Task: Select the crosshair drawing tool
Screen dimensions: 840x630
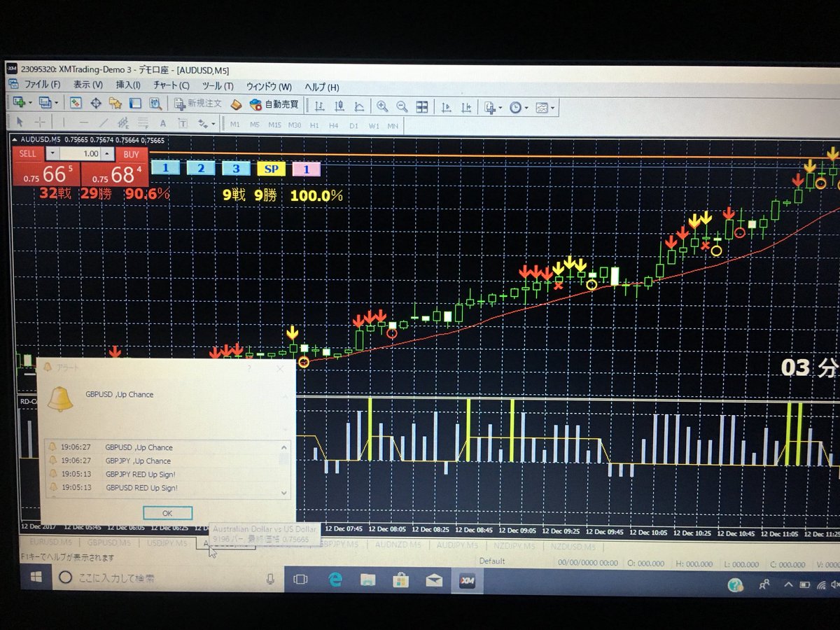Action: point(40,122)
